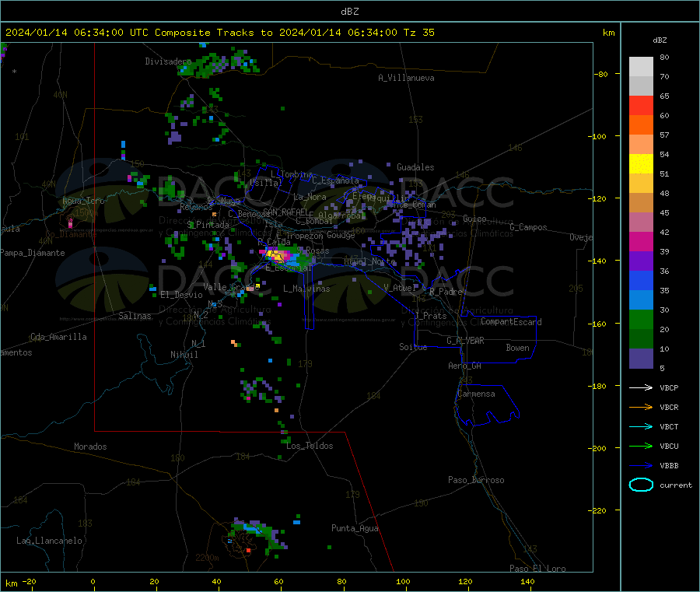Click the 'dBZ' title at top
The image size is (700, 592).
point(349,12)
